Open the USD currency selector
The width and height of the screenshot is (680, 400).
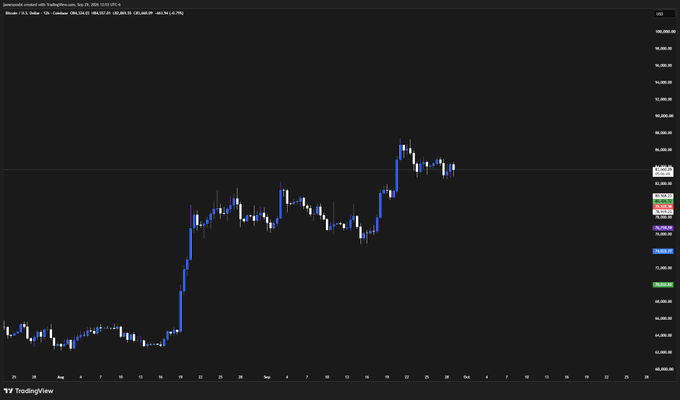(x=664, y=14)
